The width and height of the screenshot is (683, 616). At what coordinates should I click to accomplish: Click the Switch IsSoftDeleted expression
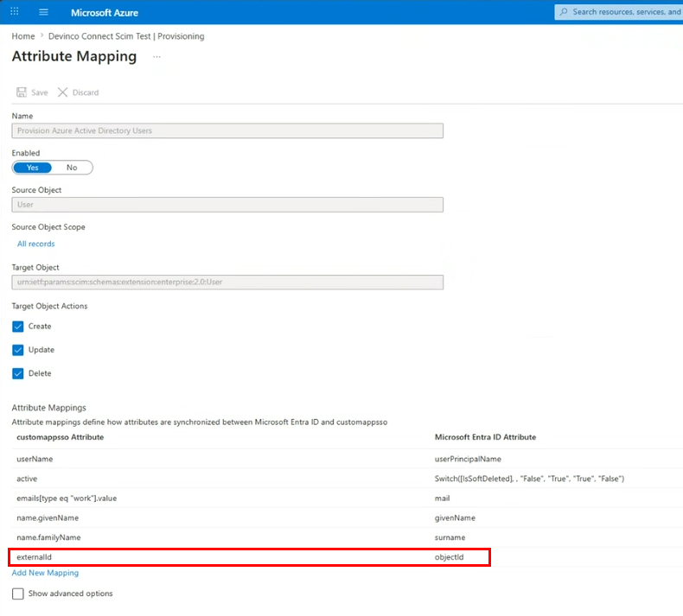(x=529, y=479)
